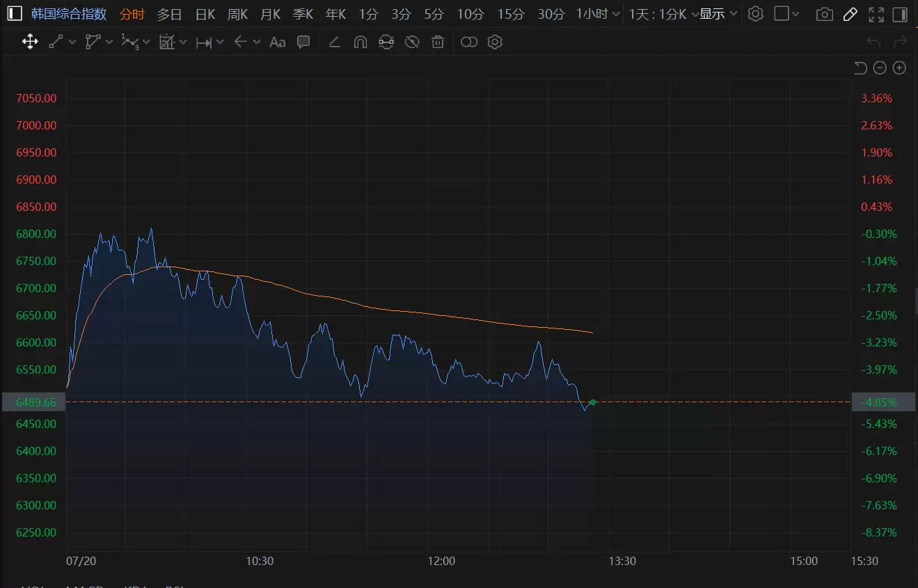The image size is (918, 588).
Task: Click the current price label 6489.66
Action: [34, 402]
